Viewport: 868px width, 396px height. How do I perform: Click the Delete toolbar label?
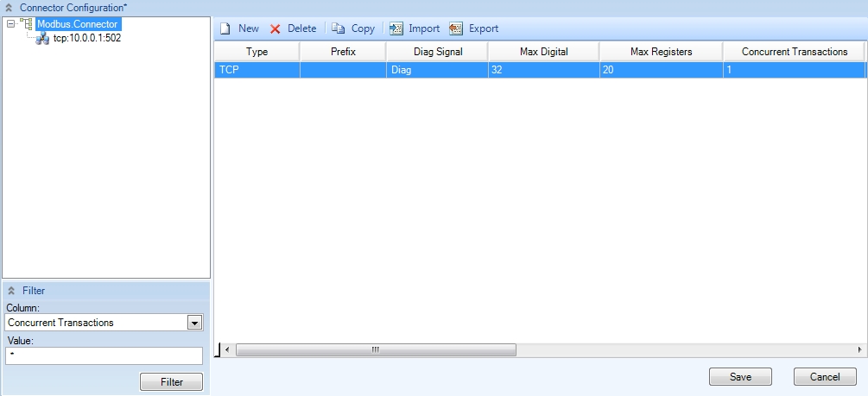[x=301, y=28]
